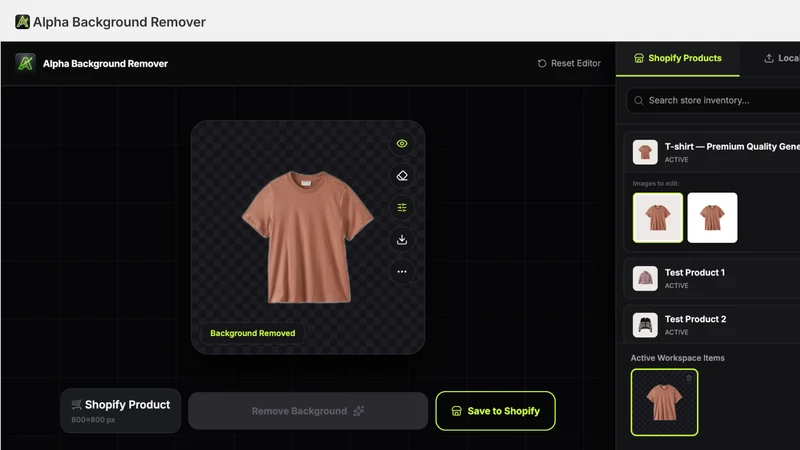Click the Remove Background button
The width and height of the screenshot is (800, 450).
(308, 411)
